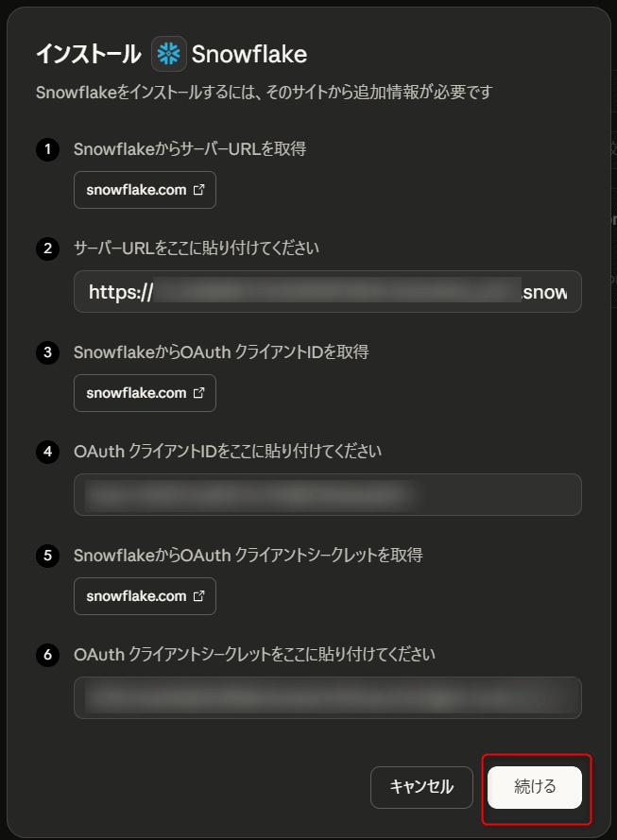Click the step 1 number badge
Viewport: 617px width, 840px height.
[x=46, y=149]
